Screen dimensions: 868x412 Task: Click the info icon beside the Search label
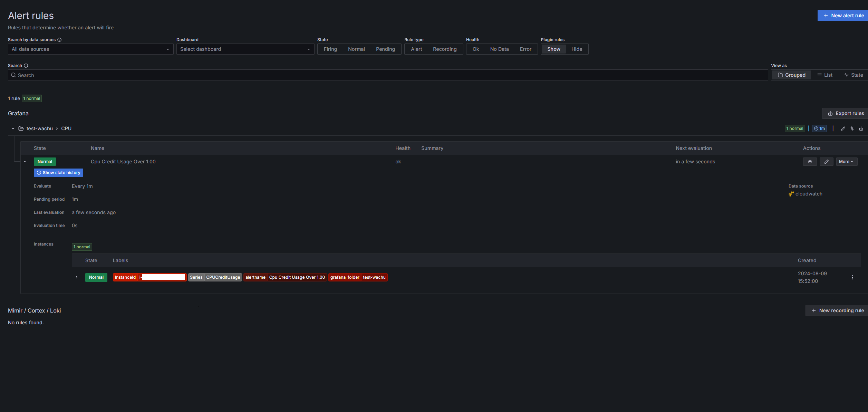26,66
